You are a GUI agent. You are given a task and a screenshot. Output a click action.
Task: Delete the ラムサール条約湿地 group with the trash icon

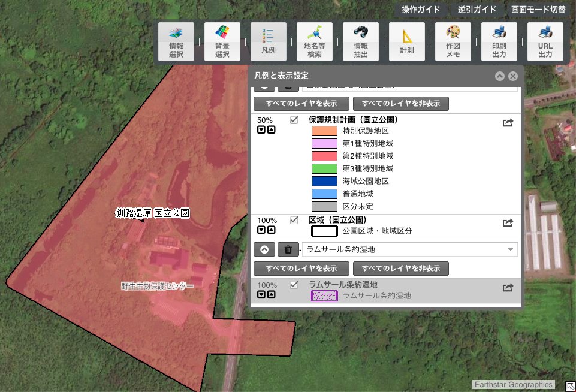288,249
